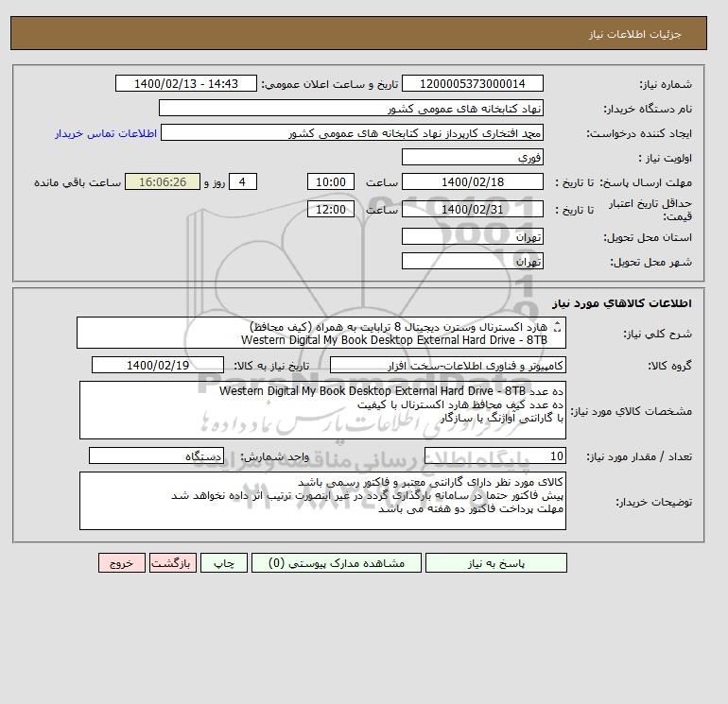728x704 pixels.
Task: Click the حداقل تاریخ اعتبار قیمت label
Action: pyautogui.click(x=650, y=210)
